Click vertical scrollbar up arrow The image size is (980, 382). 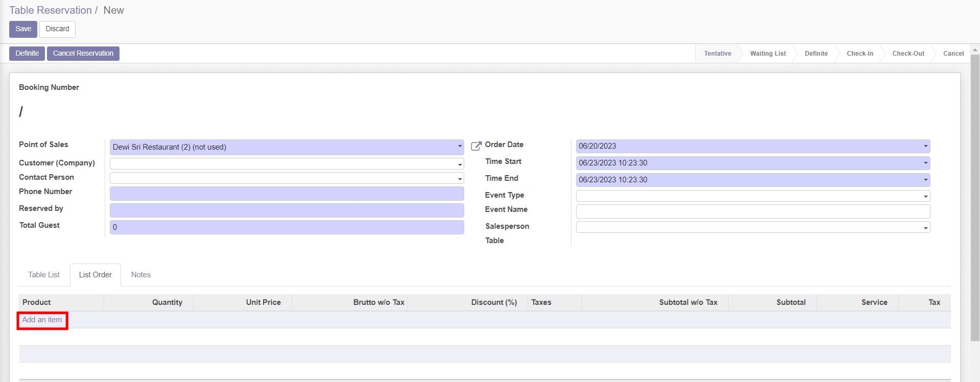pos(975,51)
